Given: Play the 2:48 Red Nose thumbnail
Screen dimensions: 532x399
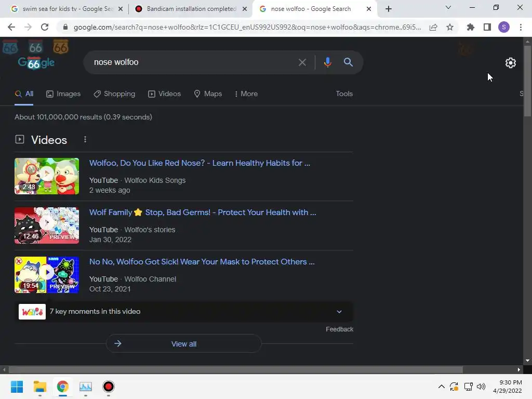Looking at the screenshot, I should (x=47, y=176).
